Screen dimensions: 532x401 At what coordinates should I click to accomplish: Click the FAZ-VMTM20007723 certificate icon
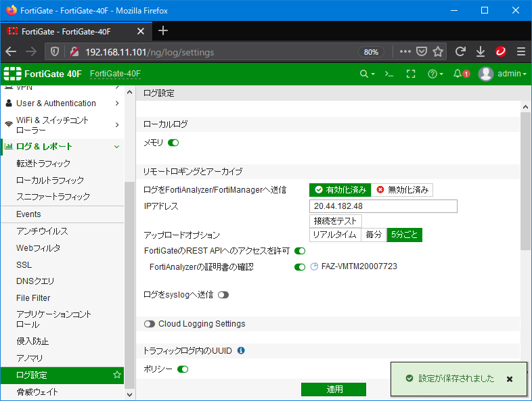point(315,266)
